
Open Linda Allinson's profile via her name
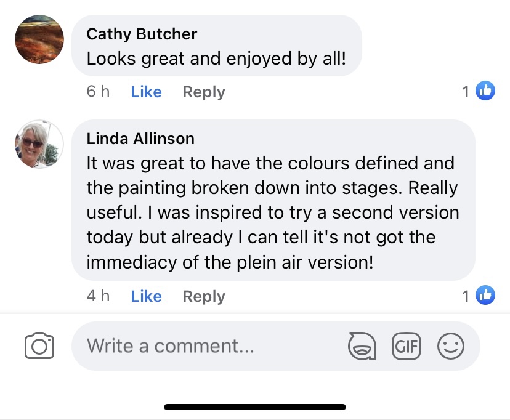tap(140, 138)
